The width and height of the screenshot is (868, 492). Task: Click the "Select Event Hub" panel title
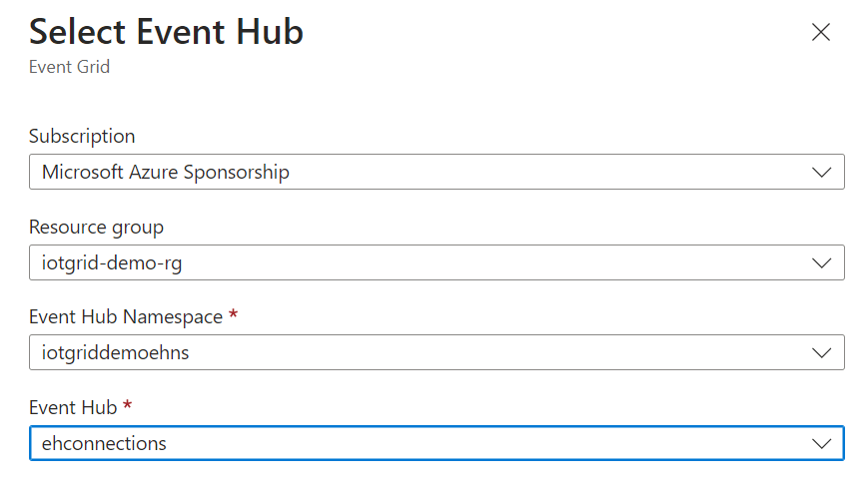(166, 33)
